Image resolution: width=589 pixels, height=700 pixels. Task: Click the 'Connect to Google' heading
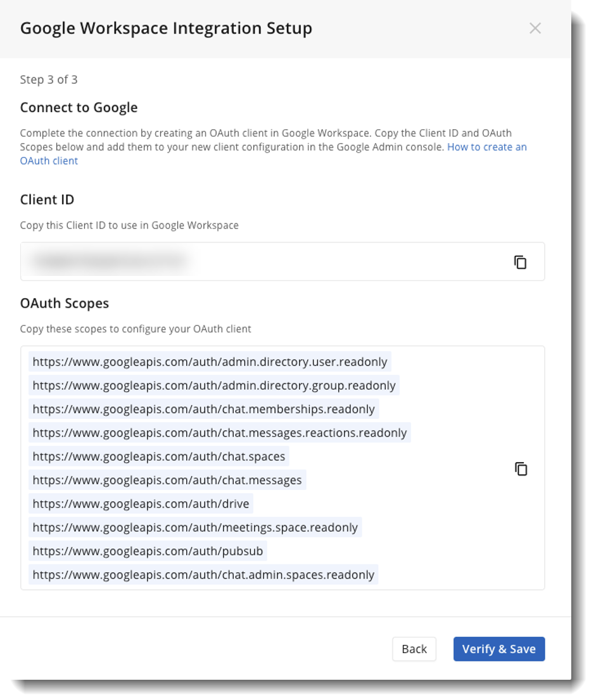click(79, 108)
